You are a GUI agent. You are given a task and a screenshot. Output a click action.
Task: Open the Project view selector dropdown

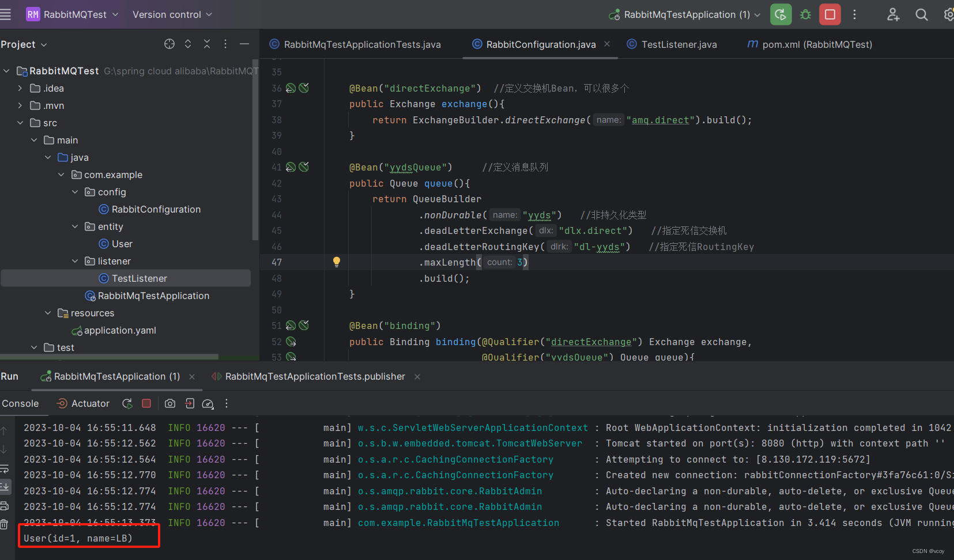pos(24,44)
